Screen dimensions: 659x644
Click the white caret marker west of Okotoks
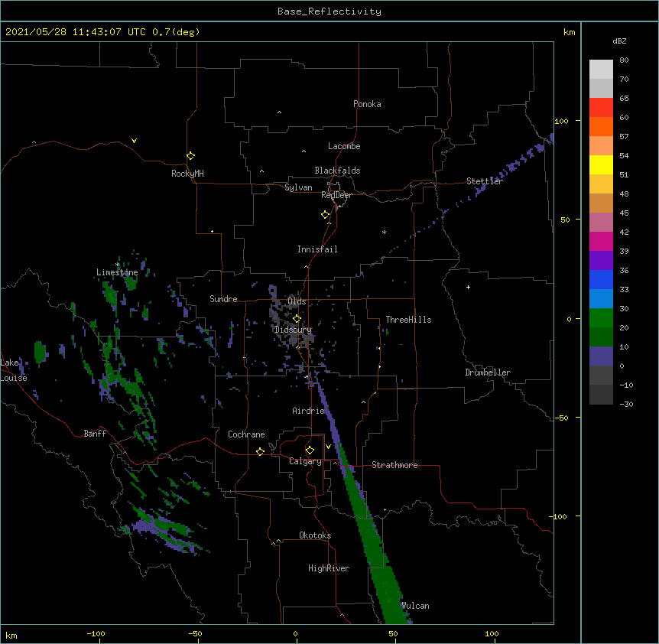278,541
